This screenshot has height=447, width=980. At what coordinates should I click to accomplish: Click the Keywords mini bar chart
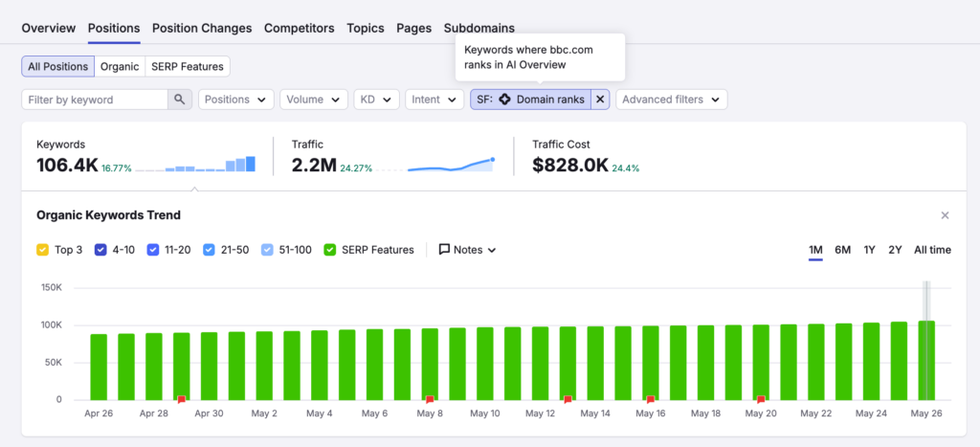click(195, 164)
